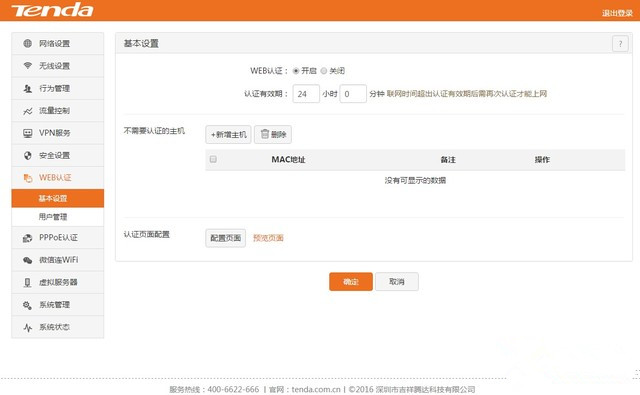Click the hours field showing 24
The image size is (640, 395).
306,94
